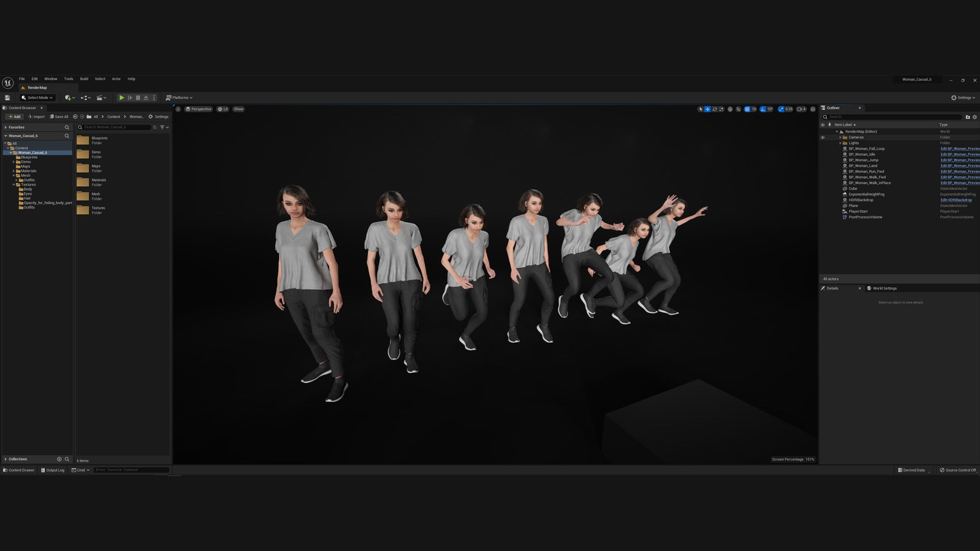Screen dimensions: 980x551
Task: Open viewport layout grid icon
Action: (813, 109)
